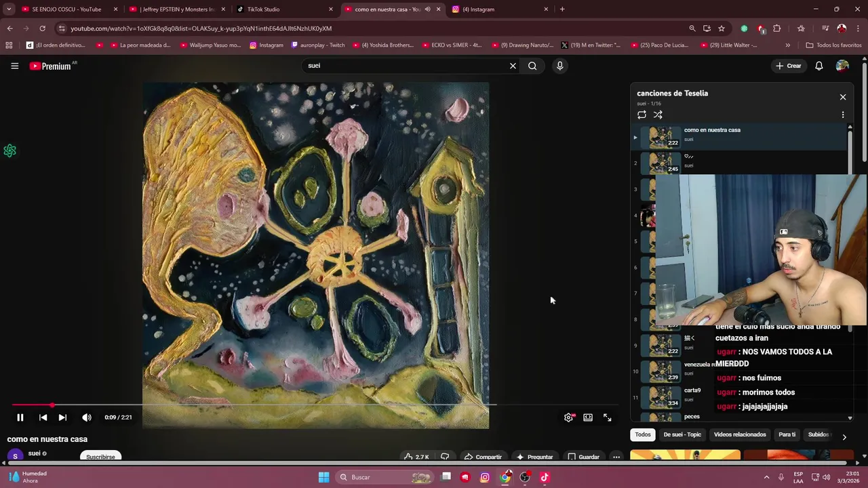Reload the page
The image size is (868, 488).
click(42, 28)
